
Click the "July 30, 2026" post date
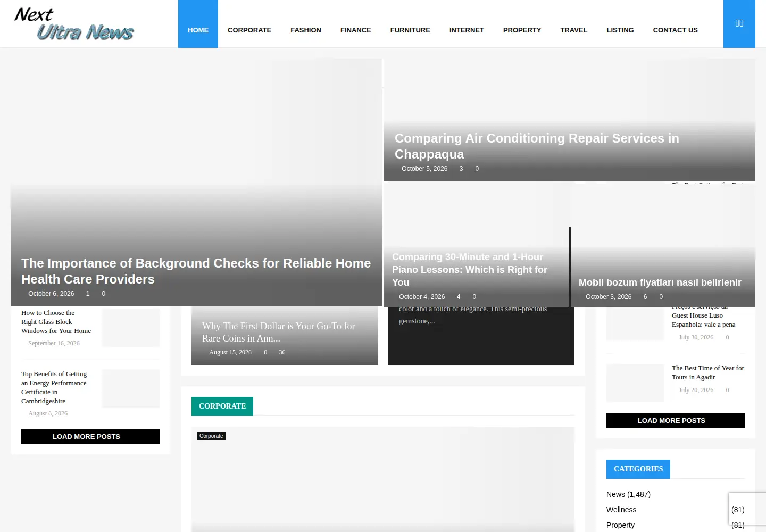coord(696,337)
